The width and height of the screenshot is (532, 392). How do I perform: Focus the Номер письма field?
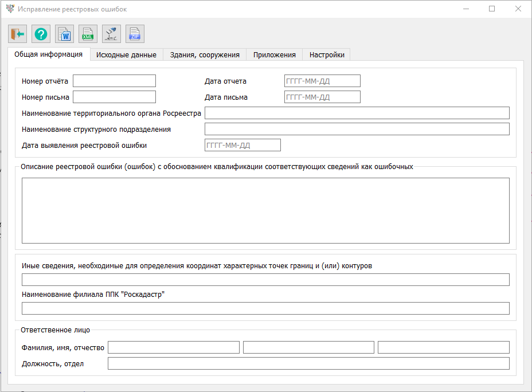(x=114, y=97)
